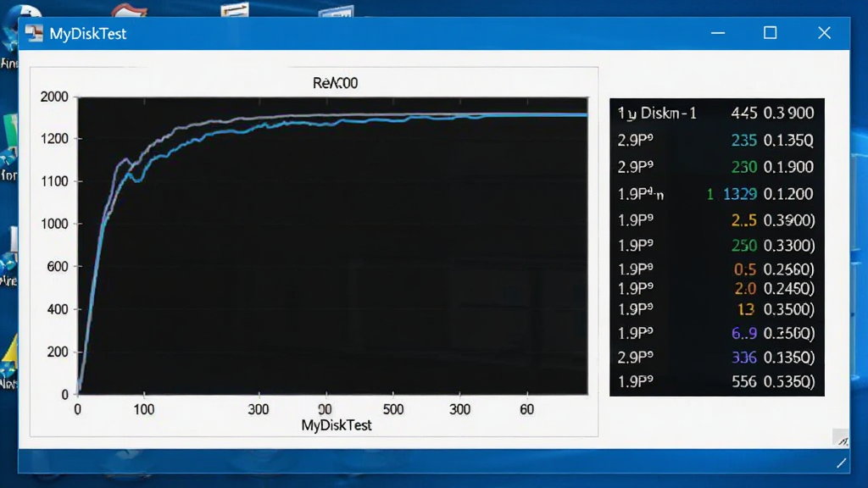Viewport: 868px width, 488px height.
Task: Minimize the MyDiskTest window
Action: [718, 33]
